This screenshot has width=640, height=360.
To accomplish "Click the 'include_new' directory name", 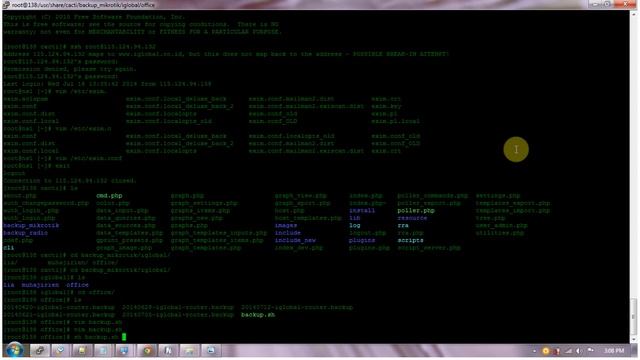I will click(x=295, y=240).
